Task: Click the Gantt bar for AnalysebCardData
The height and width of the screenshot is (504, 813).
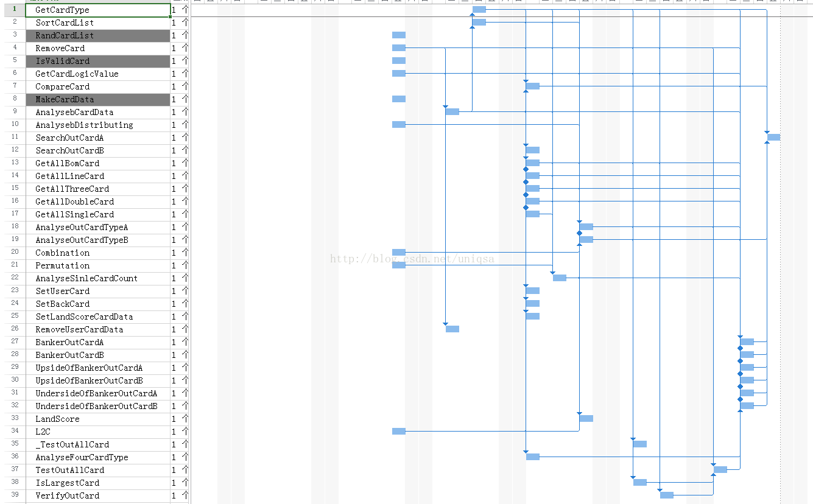Action: tap(452, 111)
